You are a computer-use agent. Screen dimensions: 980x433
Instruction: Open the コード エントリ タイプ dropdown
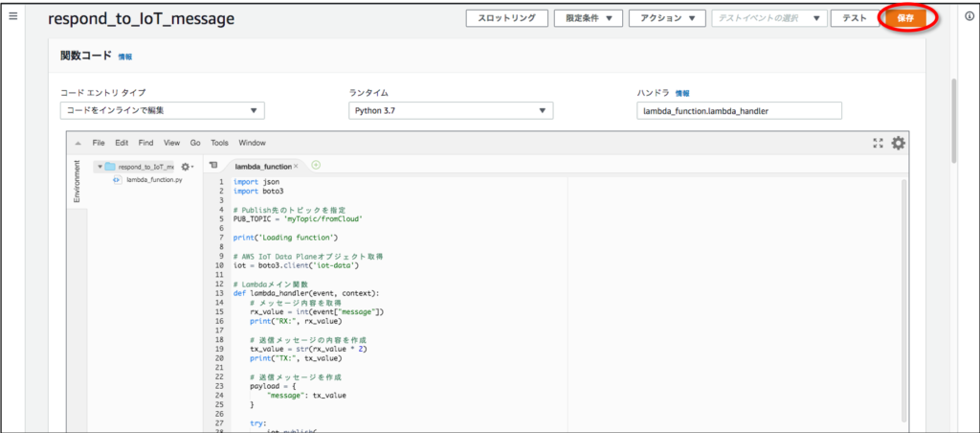click(x=162, y=111)
